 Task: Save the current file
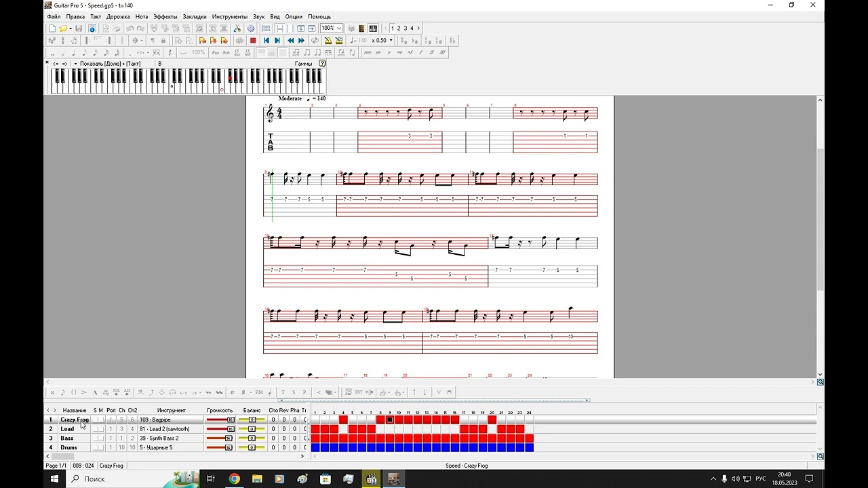79,28
